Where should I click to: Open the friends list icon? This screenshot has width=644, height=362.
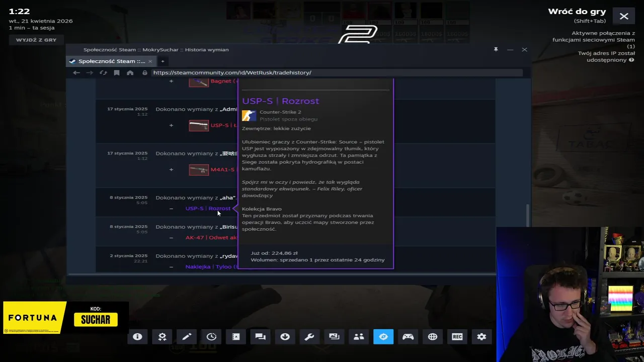(359, 337)
